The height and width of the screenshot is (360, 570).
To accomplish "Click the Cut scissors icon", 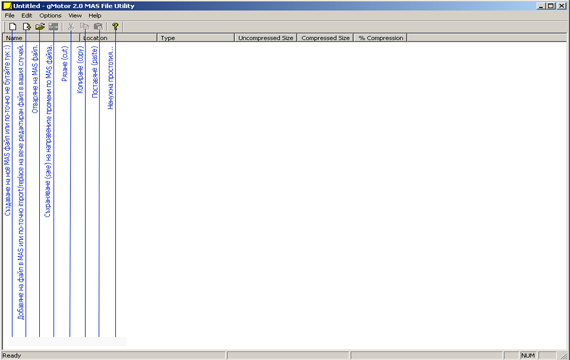I will click(x=71, y=27).
